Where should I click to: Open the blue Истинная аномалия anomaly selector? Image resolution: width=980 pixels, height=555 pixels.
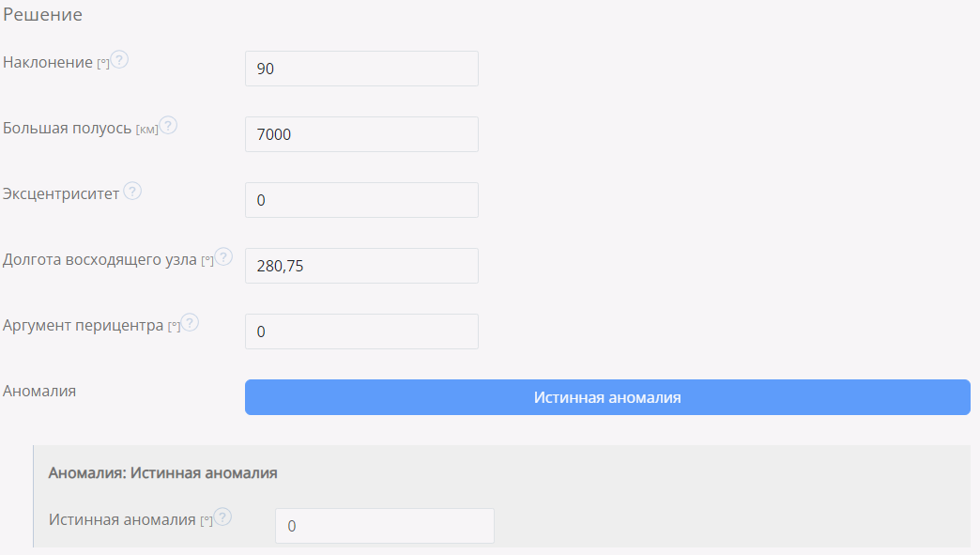point(606,397)
